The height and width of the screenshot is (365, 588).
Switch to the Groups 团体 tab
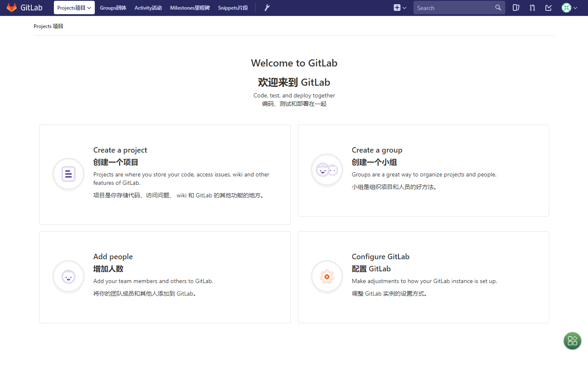tap(113, 8)
